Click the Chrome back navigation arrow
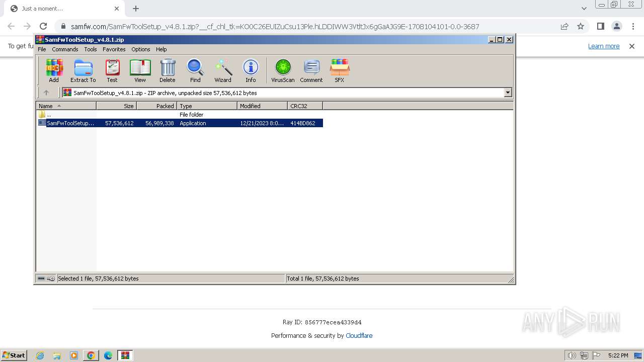644x362 pixels. (x=11, y=26)
